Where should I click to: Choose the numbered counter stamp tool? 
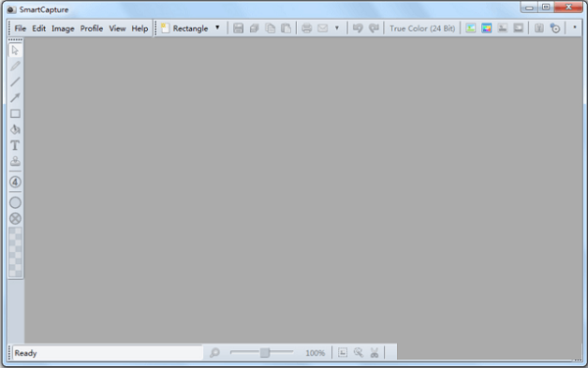click(x=15, y=183)
